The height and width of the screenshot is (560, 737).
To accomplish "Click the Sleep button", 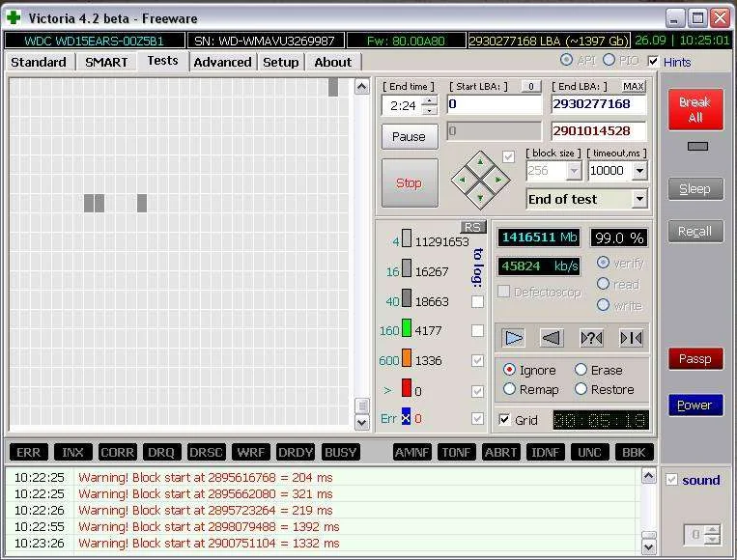I will pyautogui.click(x=695, y=189).
